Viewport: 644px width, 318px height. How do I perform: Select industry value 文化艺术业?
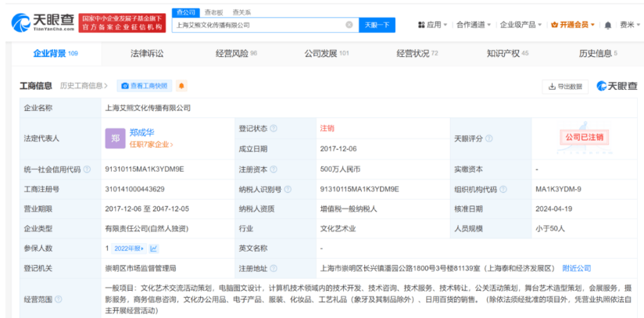tap(338, 229)
